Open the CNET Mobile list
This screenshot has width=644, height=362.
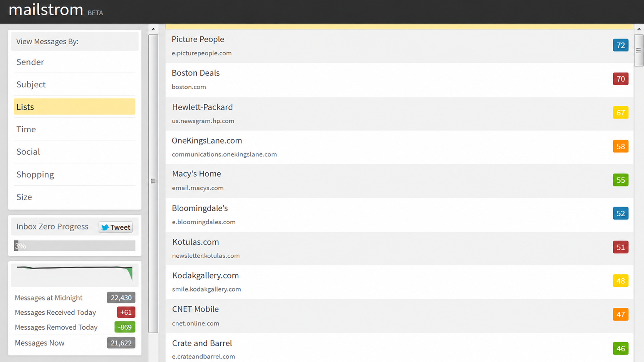[x=399, y=316]
